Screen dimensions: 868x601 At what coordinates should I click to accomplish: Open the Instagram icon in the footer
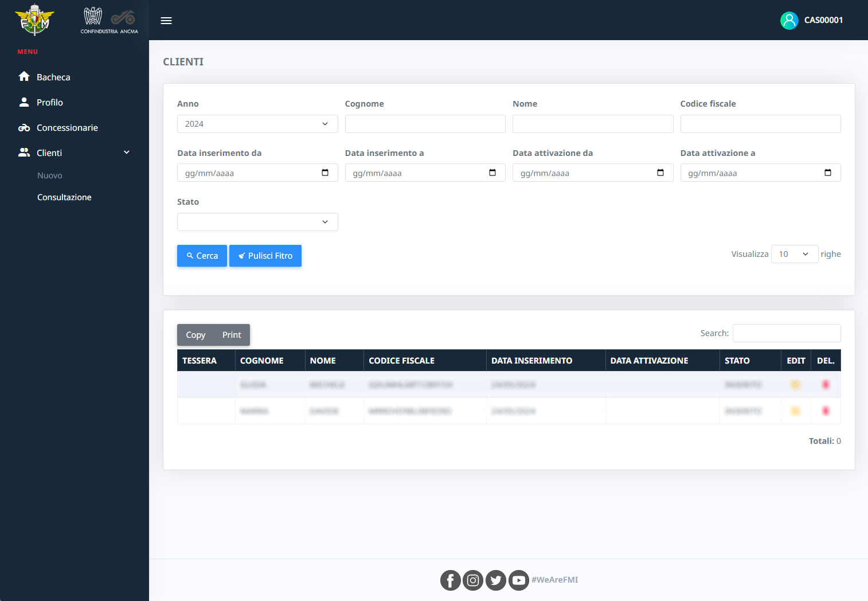pyautogui.click(x=473, y=580)
